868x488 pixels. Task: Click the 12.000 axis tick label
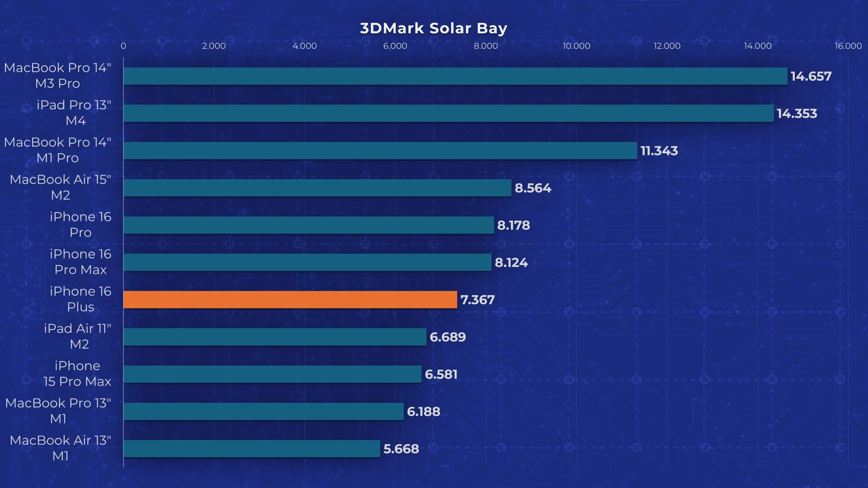tap(667, 46)
